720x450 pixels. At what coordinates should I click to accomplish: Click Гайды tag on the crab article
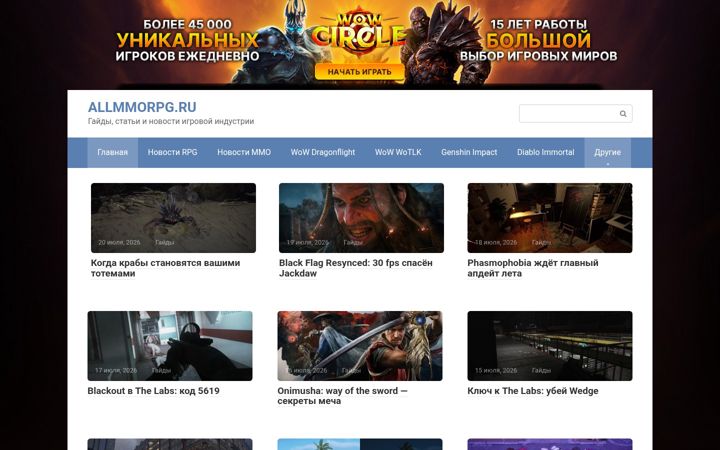pyautogui.click(x=164, y=242)
